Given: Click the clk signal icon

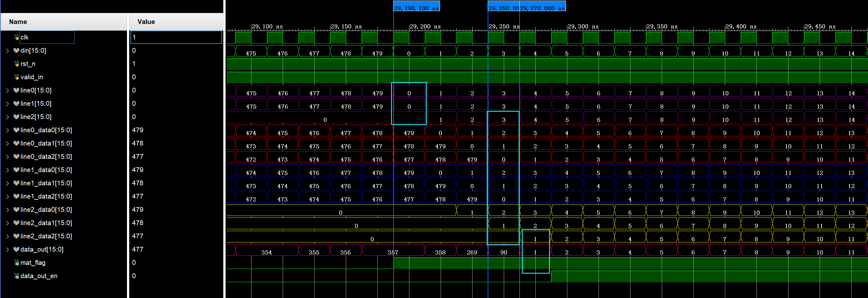Looking at the screenshot, I should pyautogui.click(x=16, y=37).
